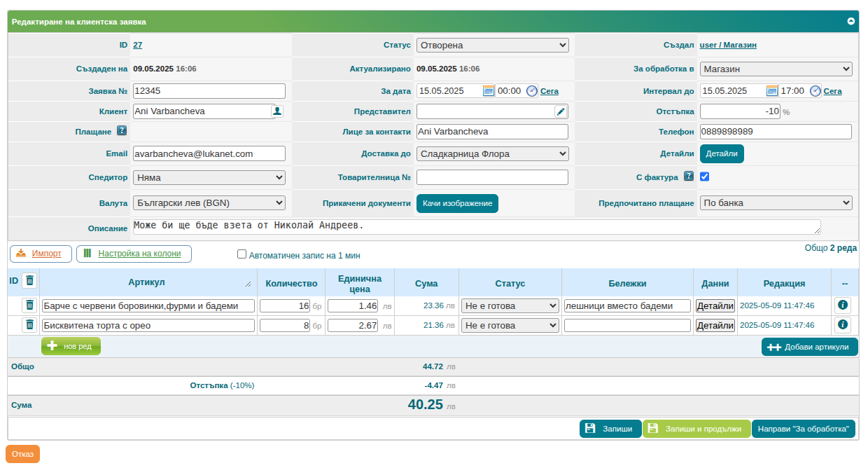Image resolution: width=868 pixels, height=468 pixels.
Task: Click the Email input field
Action: (x=209, y=153)
